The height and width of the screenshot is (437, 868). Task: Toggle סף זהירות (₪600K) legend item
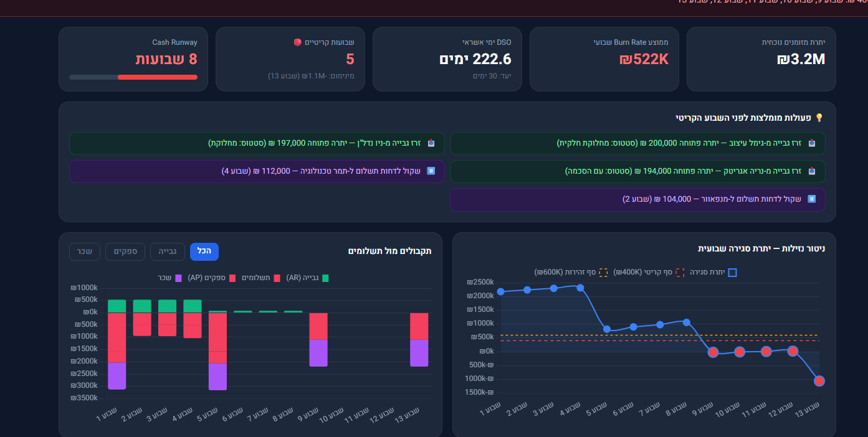click(571, 273)
